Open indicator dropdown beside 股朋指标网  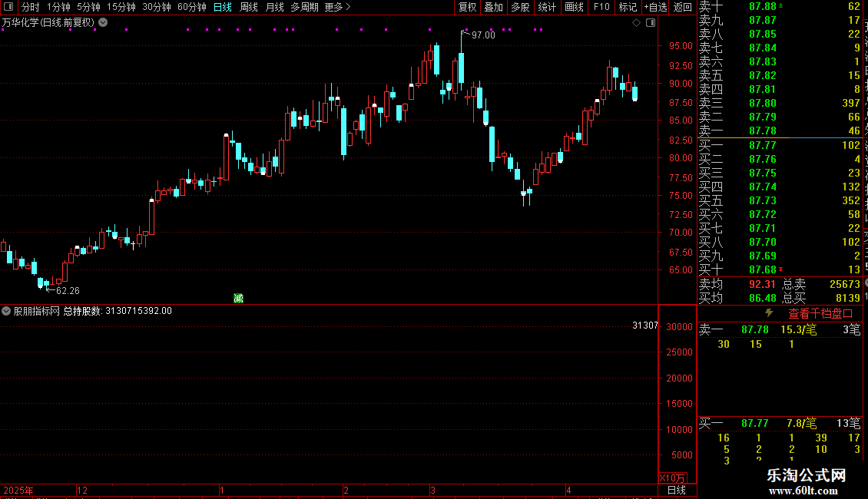[6, 311]
